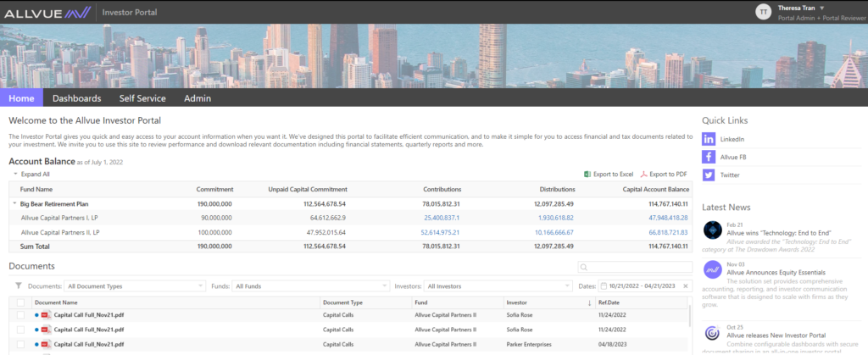The image size is (868, 355).
Task: Click the Twitter bird icon
Action: tap(709, 175)
